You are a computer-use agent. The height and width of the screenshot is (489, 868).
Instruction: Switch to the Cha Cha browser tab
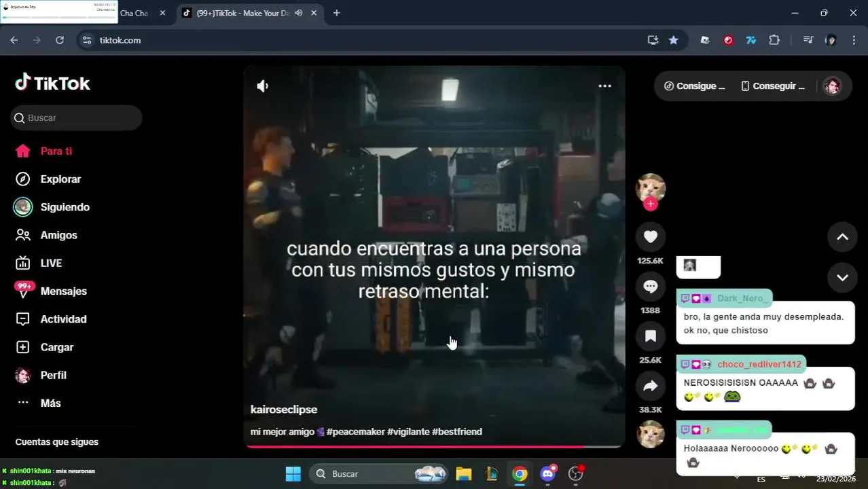click(x=134, y=13)
